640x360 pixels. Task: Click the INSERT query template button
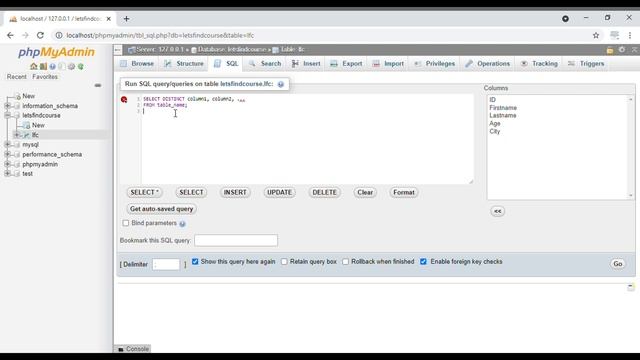click(235, 192)
